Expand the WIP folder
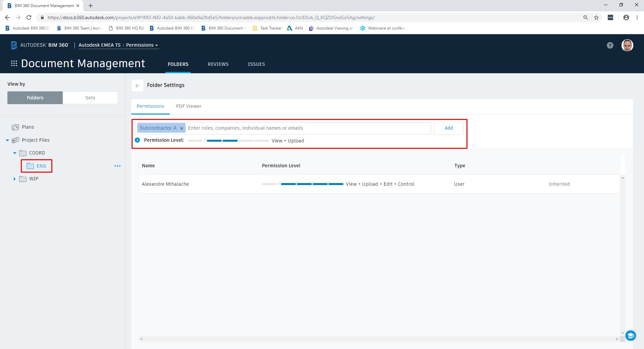The image size is (644, 349). [14, 179]
